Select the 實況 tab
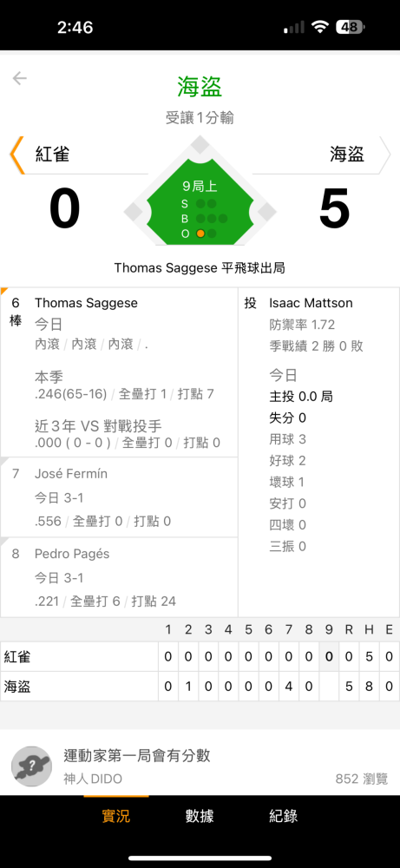 coord(116,816)
